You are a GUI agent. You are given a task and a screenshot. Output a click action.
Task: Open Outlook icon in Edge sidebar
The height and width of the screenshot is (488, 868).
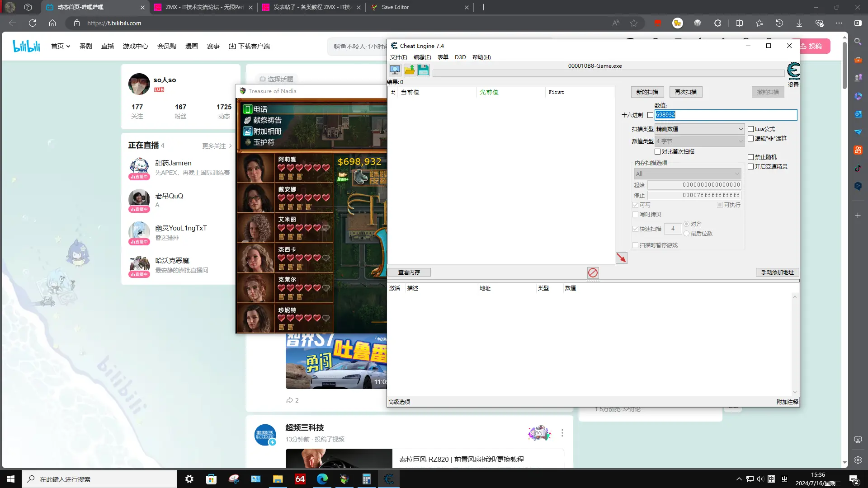tap(858, 114)
